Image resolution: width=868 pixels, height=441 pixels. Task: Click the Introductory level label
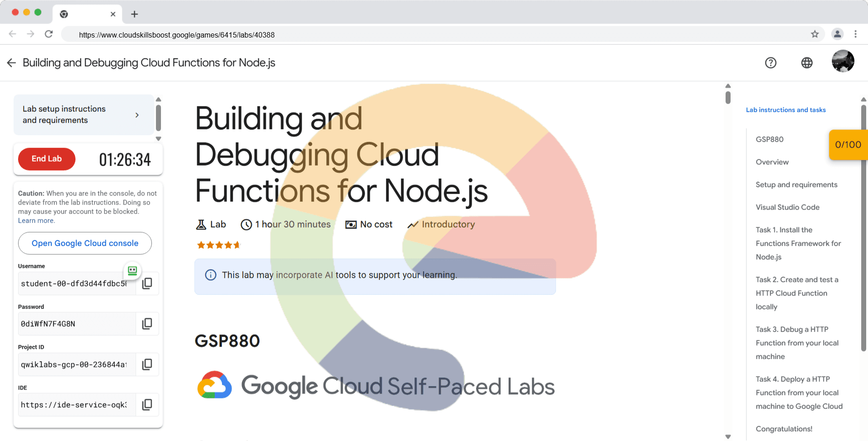448,224
